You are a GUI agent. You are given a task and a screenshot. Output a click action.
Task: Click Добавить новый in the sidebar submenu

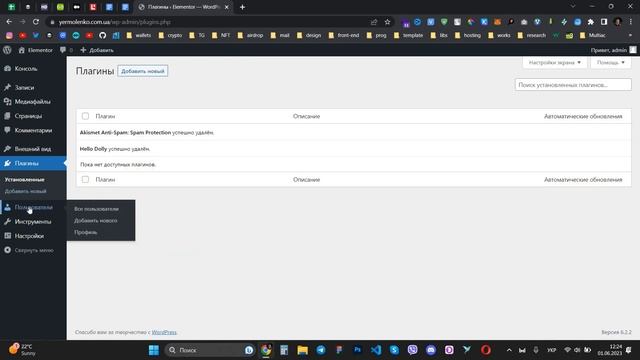tap(25, 191)
